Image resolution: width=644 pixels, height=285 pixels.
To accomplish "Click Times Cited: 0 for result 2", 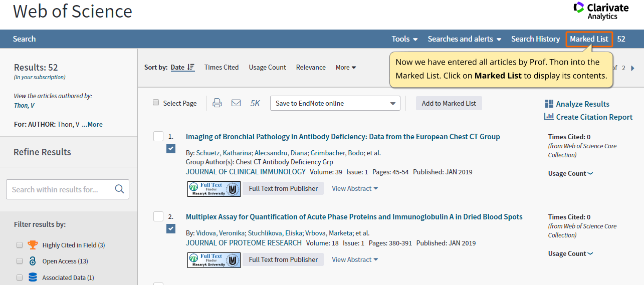I will tap(569, 217).
